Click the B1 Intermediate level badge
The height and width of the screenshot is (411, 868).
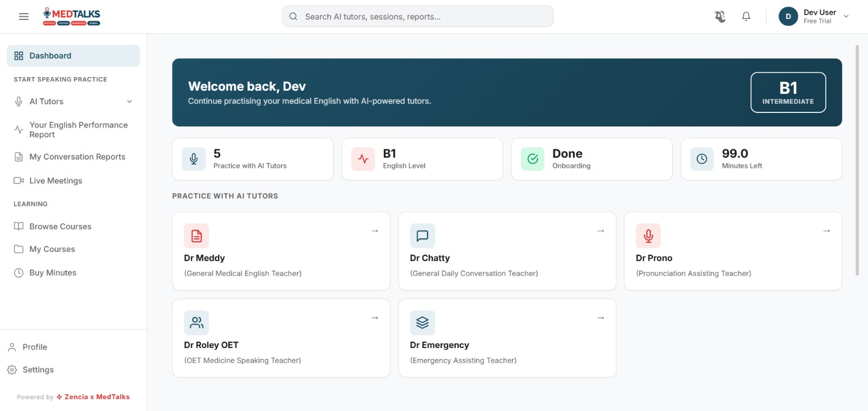tap(788, 92)
